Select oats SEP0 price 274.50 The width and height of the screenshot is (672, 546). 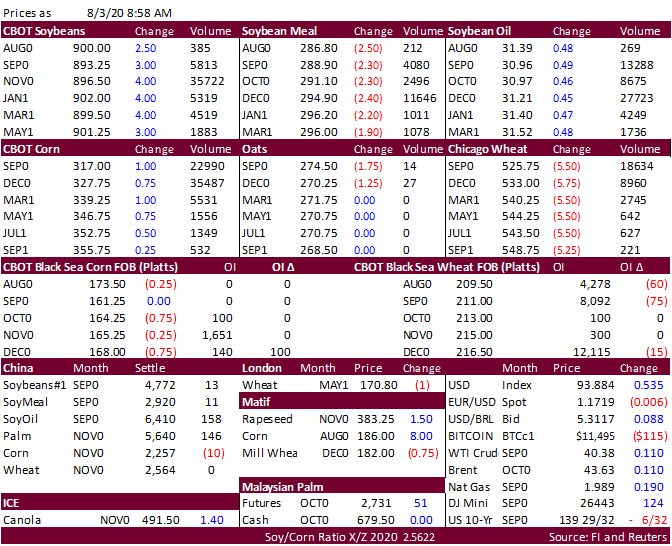318,166
